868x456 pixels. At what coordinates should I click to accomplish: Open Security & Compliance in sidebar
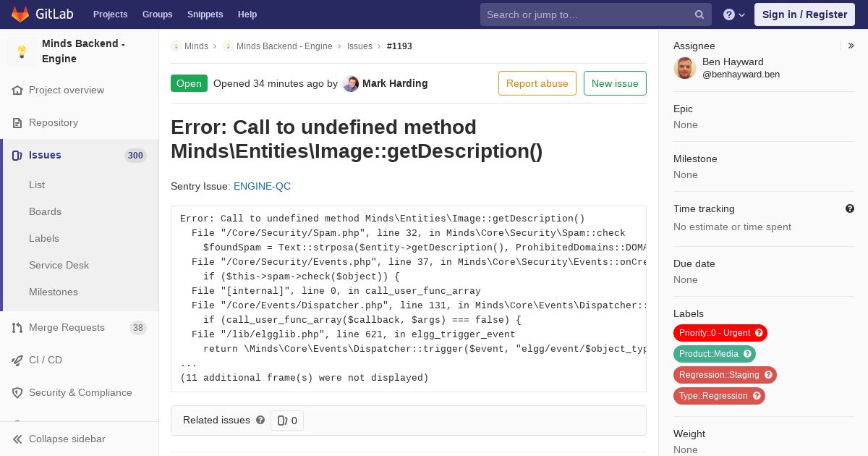pos(80,393)
